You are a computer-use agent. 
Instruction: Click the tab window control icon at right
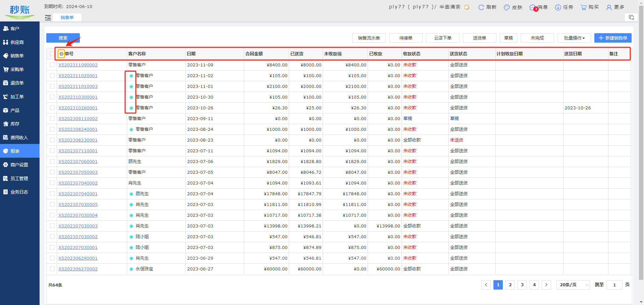[x=631, y=17]
